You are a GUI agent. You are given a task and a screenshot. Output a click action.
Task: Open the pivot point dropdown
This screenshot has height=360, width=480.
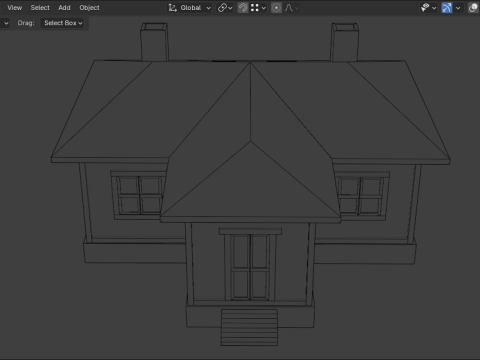[x=225, y=8]
